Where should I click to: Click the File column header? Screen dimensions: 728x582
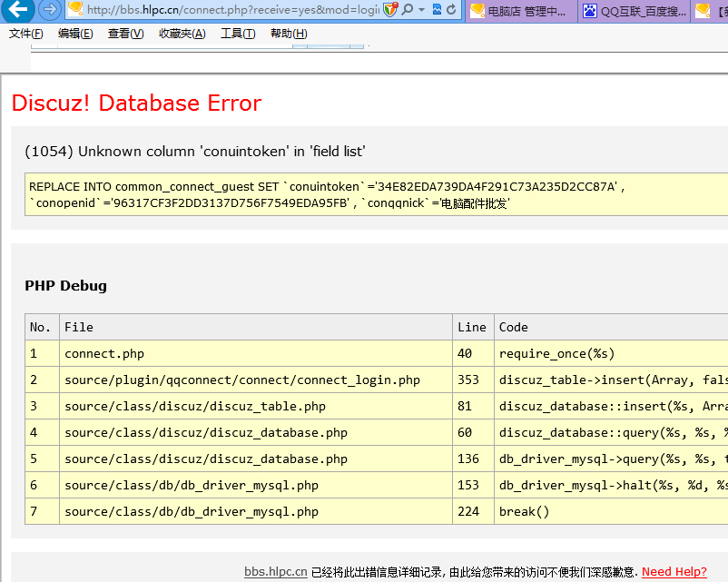point(256,327)
